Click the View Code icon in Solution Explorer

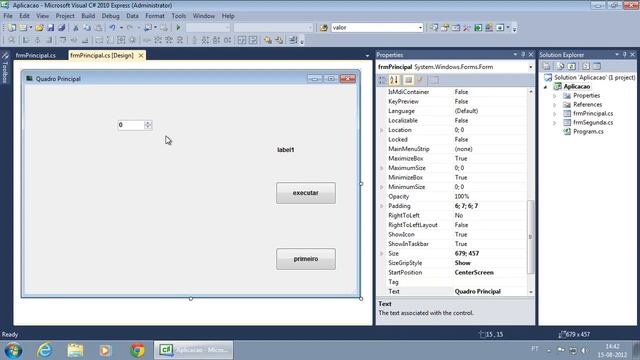coord(586,66)
